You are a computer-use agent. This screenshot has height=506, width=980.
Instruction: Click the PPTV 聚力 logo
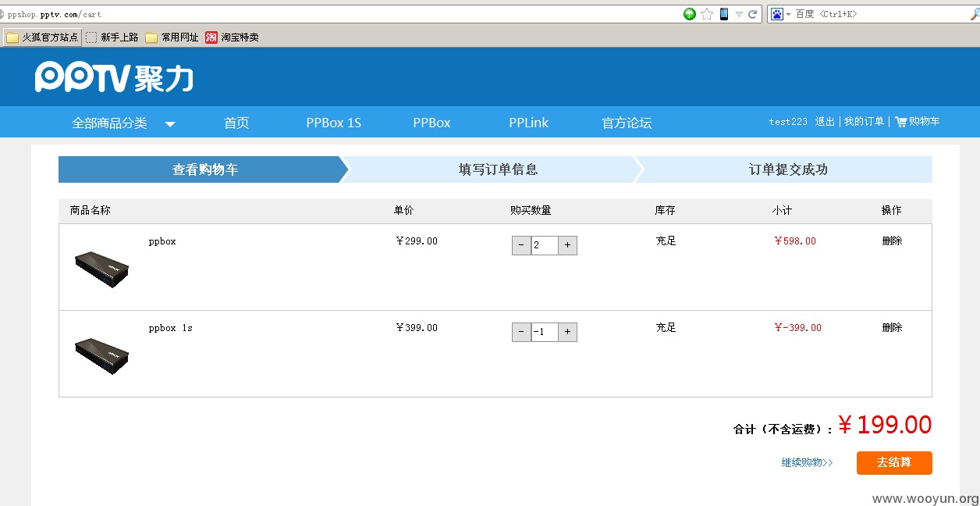point(114,77)
